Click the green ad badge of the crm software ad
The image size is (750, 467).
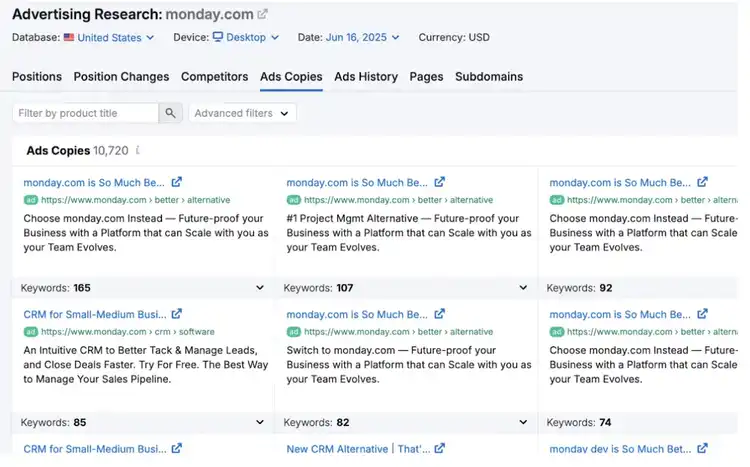pos(31,332)
